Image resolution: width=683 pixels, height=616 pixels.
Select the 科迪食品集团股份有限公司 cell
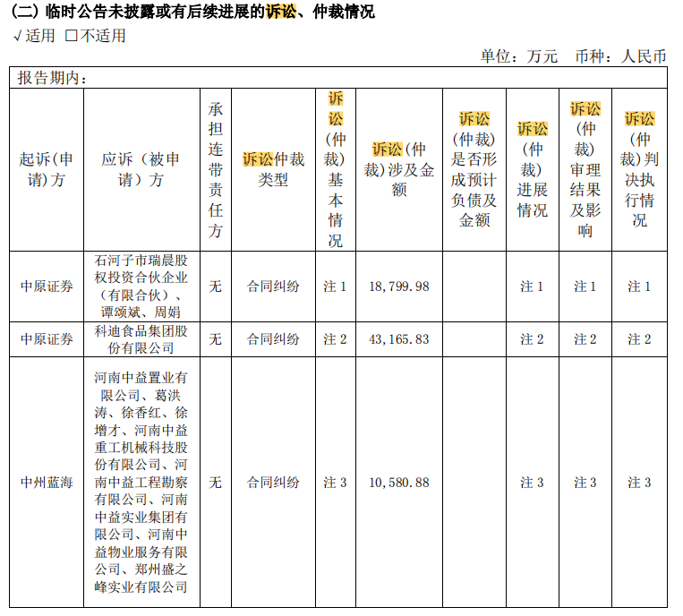point(141,339)
